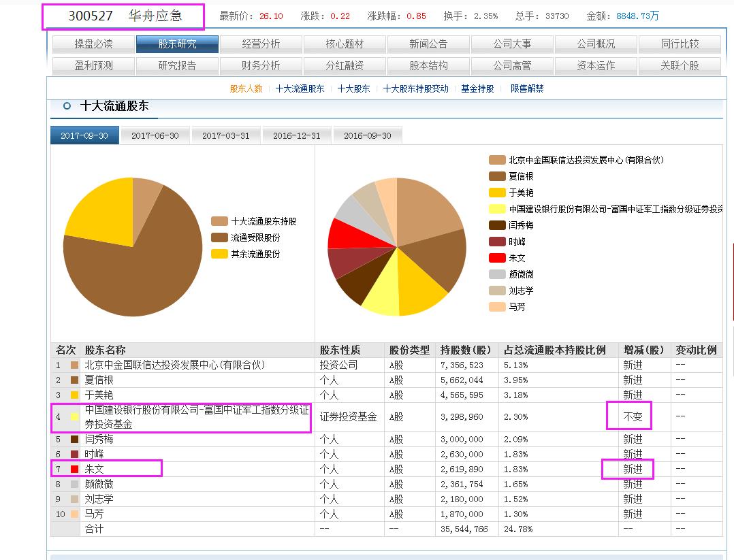Open the 财务分析 tab
The width and height of the screenshot is (734, 560).
[261, 65]
